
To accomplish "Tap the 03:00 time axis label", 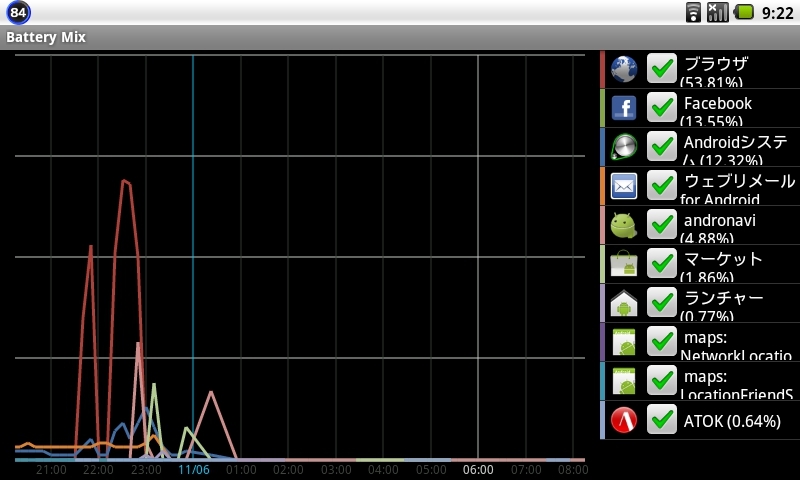I will pyautogui.click(x=336, y=470).
